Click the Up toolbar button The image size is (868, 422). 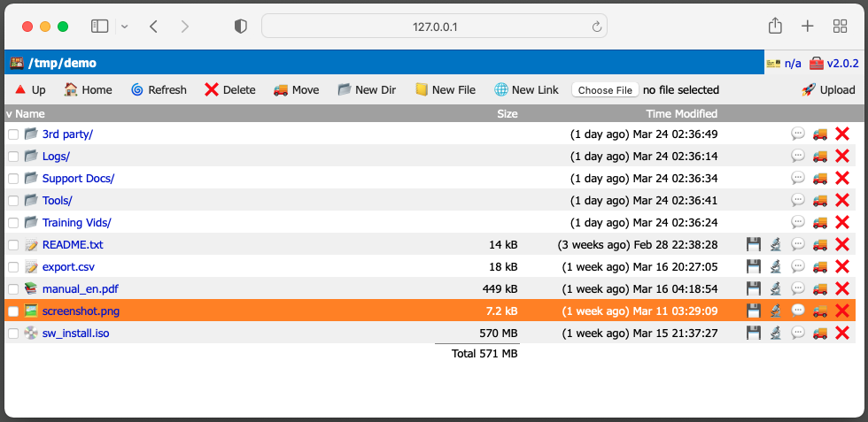click(30, 89)
